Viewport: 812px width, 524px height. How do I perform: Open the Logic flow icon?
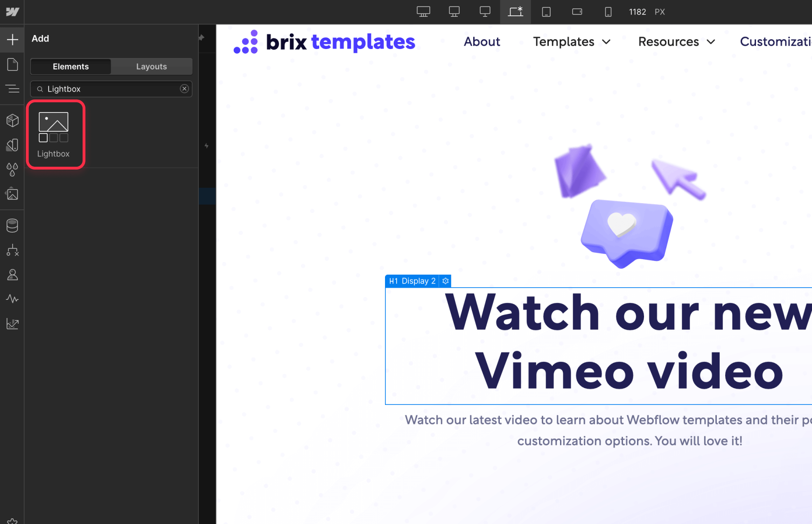click(x=12, y=250)
